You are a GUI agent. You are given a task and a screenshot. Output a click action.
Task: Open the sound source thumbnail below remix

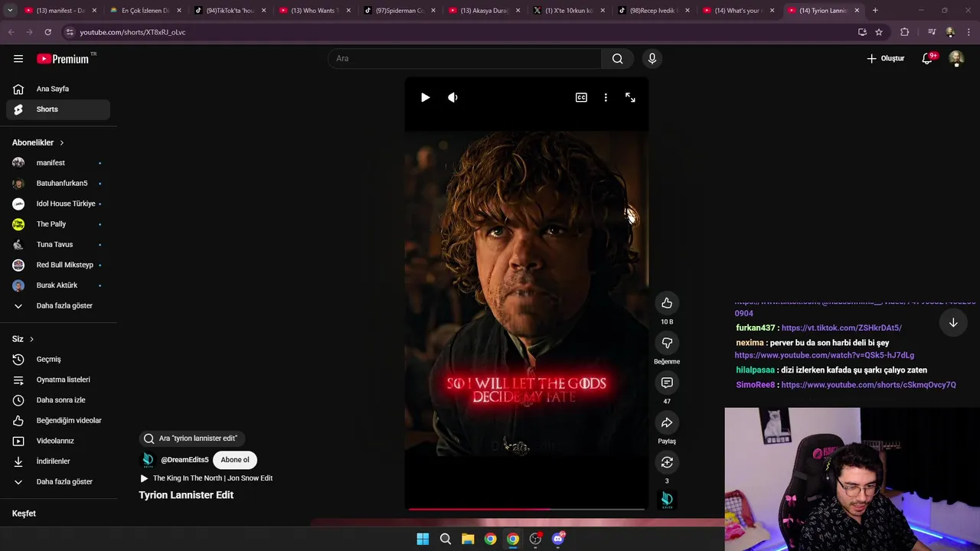click(667, 500)
